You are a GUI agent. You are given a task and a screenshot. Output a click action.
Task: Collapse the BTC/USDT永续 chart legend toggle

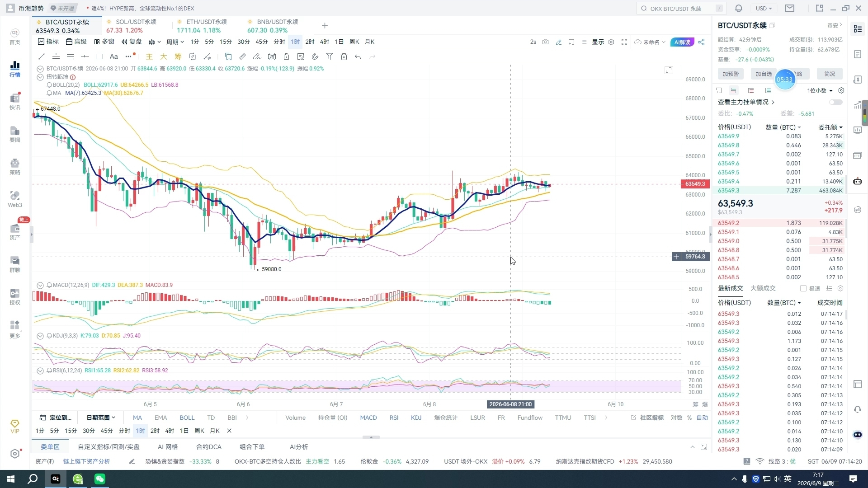[x=40, y=69]
